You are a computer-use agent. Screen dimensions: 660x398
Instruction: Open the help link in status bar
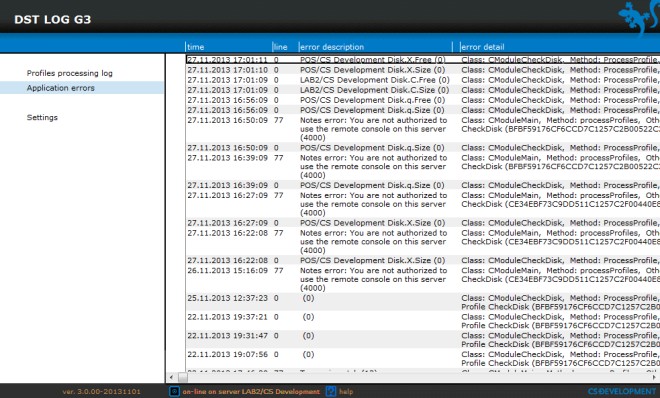point(346,392)
